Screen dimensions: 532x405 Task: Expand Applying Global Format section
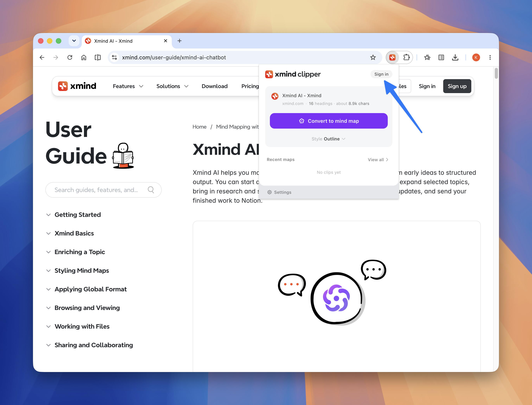(x=86, y=289)
